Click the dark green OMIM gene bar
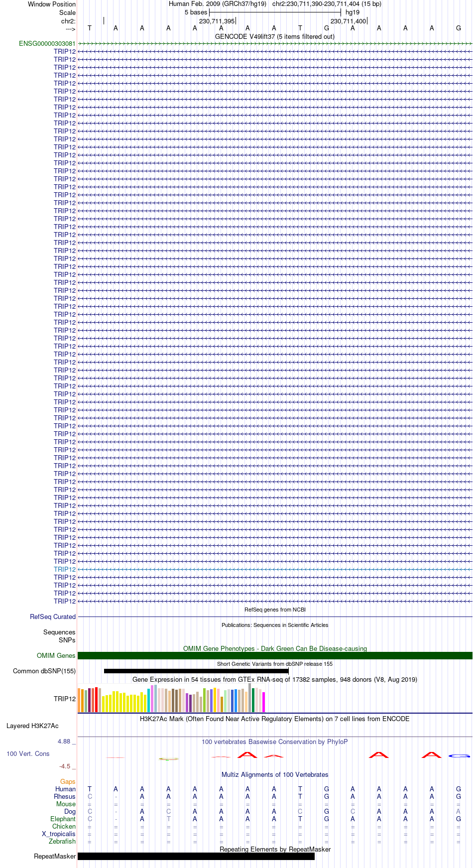This screenshot has width=473, height=868. pos(275,655)
